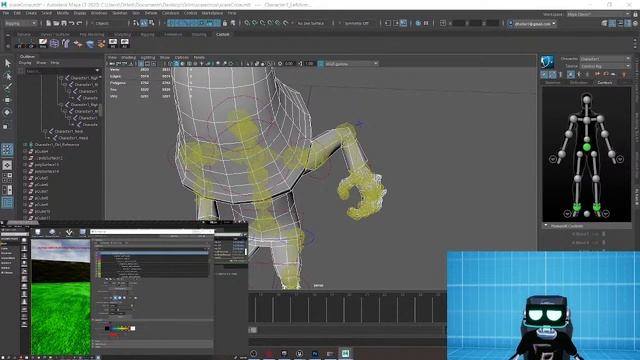Click the Open Scene folder icon
This screenshot has width=640, height=360.
56,23
